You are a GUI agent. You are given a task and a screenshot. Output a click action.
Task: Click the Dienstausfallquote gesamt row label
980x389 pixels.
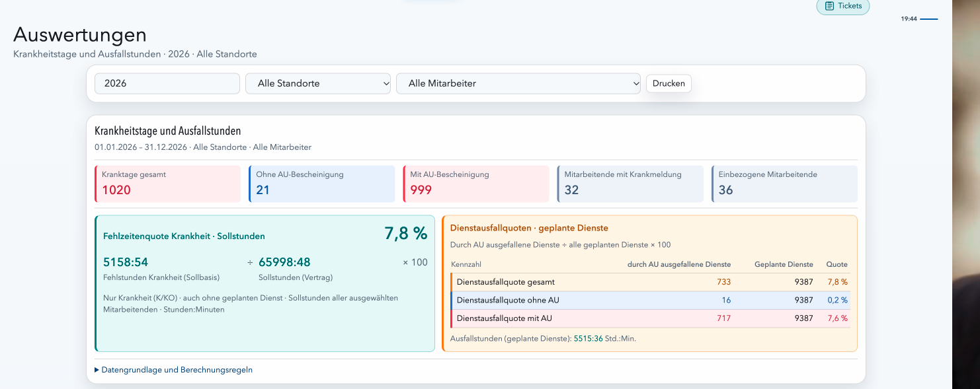point(506,282)
